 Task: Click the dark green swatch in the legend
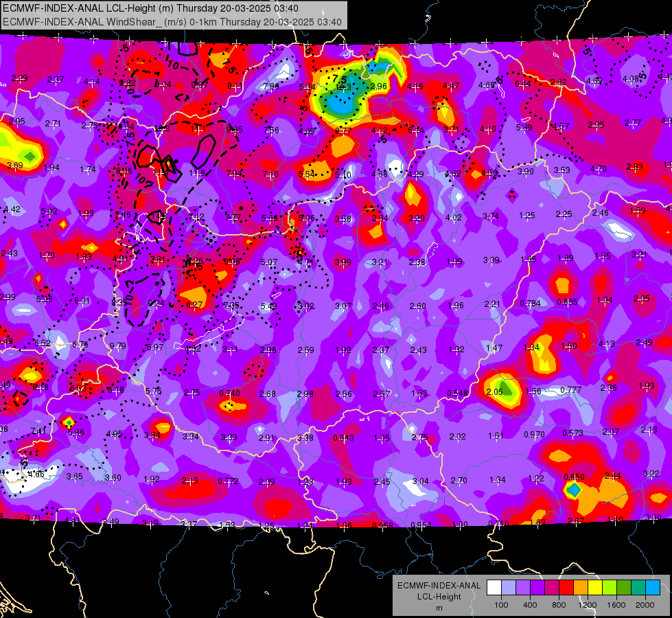click(624, 587)
